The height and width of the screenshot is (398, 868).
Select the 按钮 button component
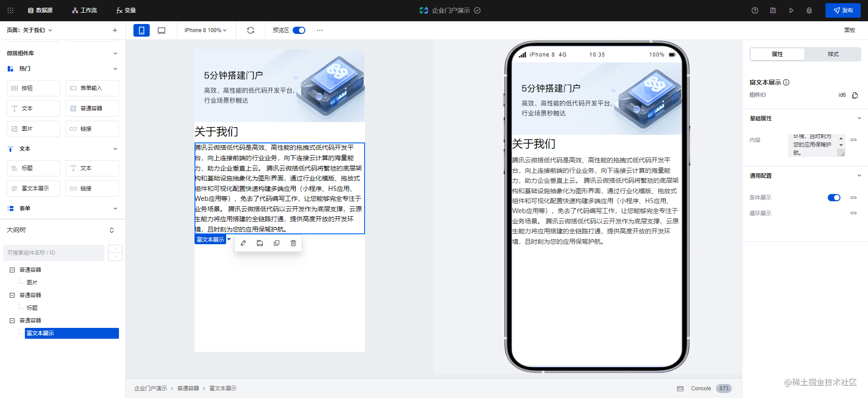click(x=33, y=88)
